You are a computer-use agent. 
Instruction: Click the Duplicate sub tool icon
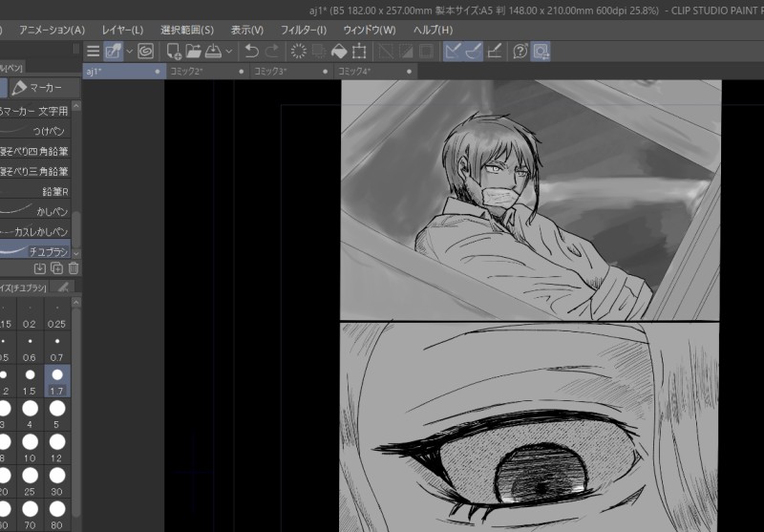tap(56, 268)
